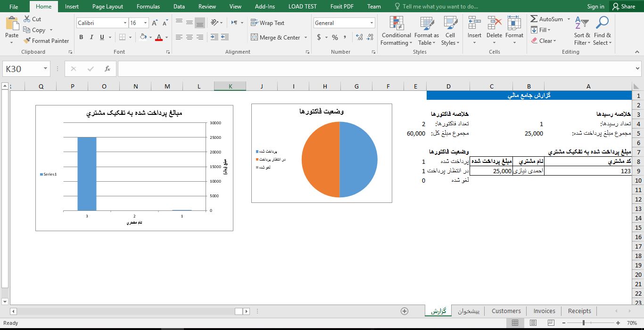Click the Text Direction icon
This screenshot has height=330, width=644.
[x=235, y=23]
